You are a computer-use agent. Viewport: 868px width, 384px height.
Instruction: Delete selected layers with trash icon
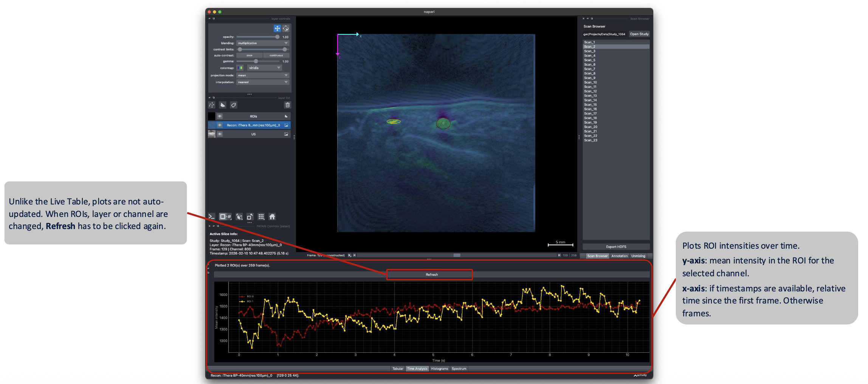point(288,105)
